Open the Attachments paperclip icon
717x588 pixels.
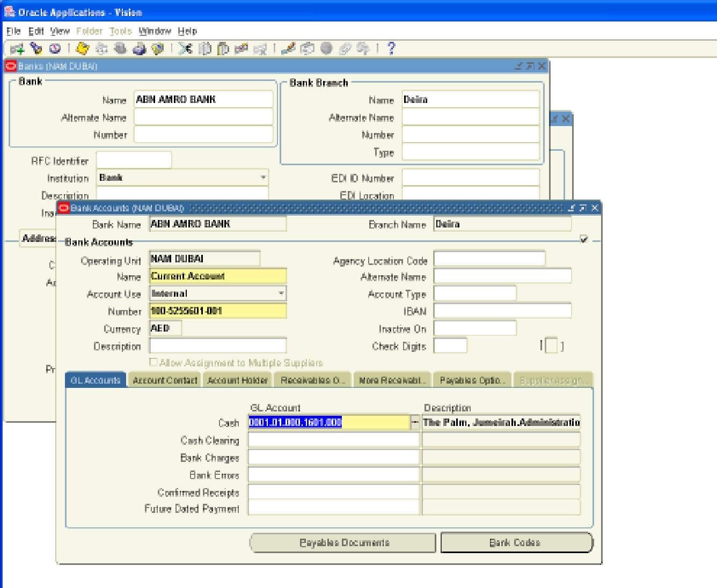[345, 49]
